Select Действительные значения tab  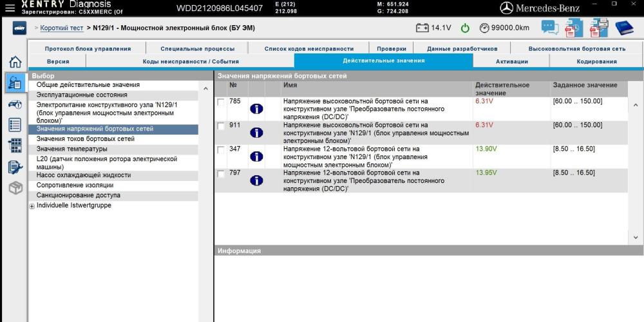click(384, 61)
